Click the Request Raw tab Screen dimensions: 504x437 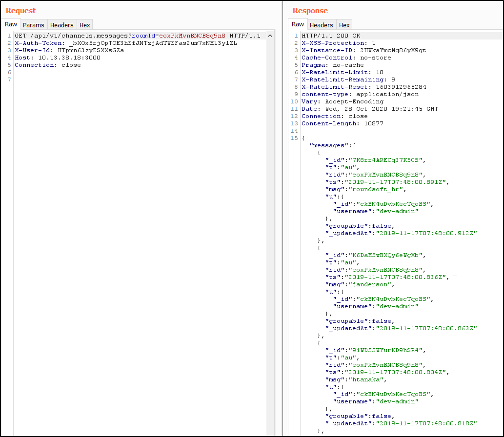coord(11,24)
